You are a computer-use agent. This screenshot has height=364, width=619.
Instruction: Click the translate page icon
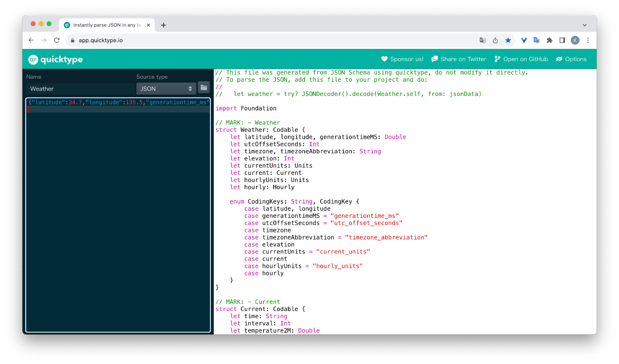[482, 40]
